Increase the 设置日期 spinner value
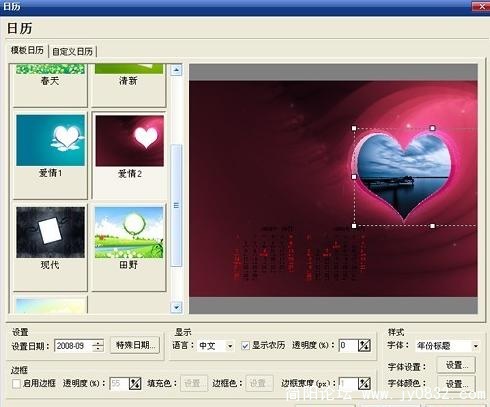 (x=98, y=342)
